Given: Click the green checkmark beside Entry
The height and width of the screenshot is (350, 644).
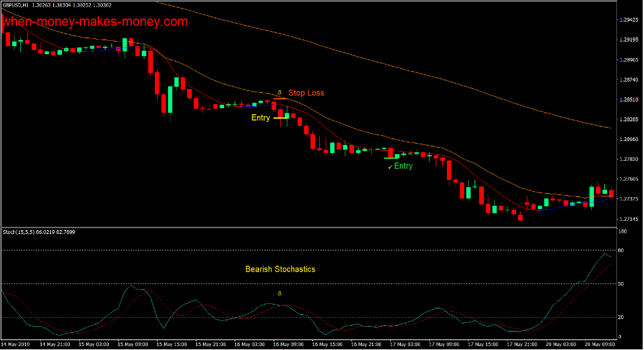Looking at the screenshot, I should click(x=390, y=167).
